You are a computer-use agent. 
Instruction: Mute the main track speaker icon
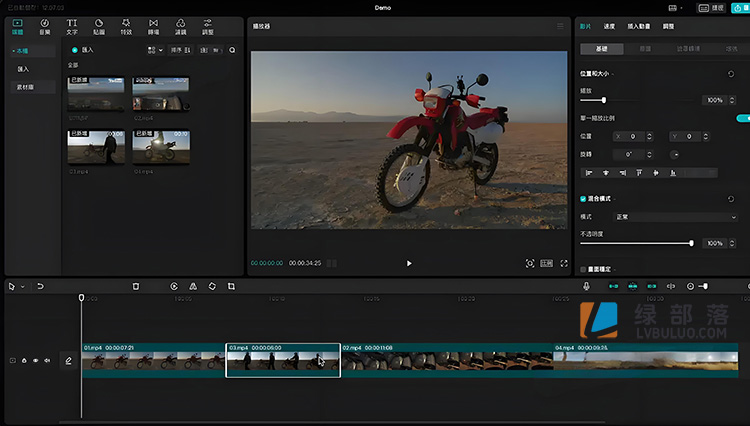[x=47, y=360]
